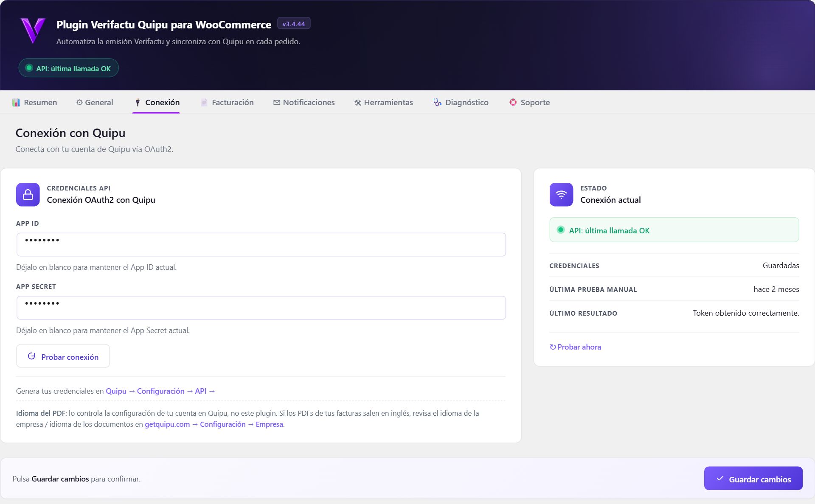Click the green status dot in the header pill

pyautogui.click(x=29, y=68)
